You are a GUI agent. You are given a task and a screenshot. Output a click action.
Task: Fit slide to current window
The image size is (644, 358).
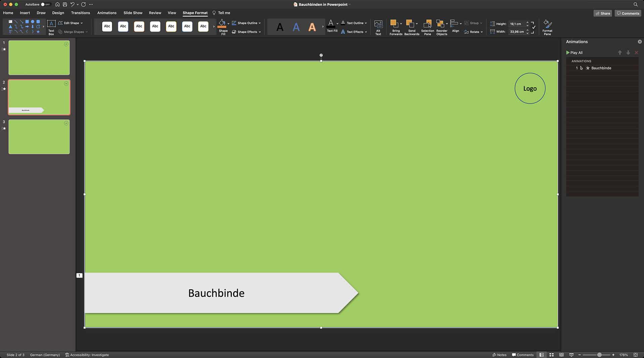point(635,355)
